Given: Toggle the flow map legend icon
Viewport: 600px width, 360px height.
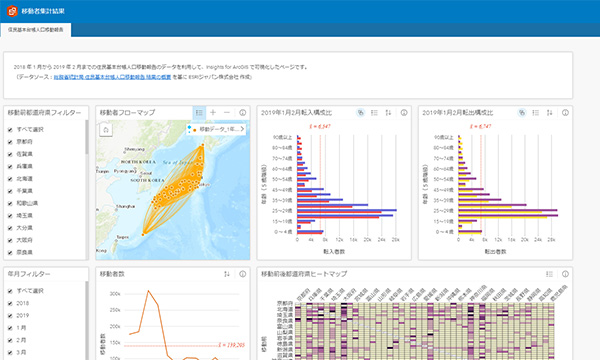Looking at the screenshot, I should [199, 112].
